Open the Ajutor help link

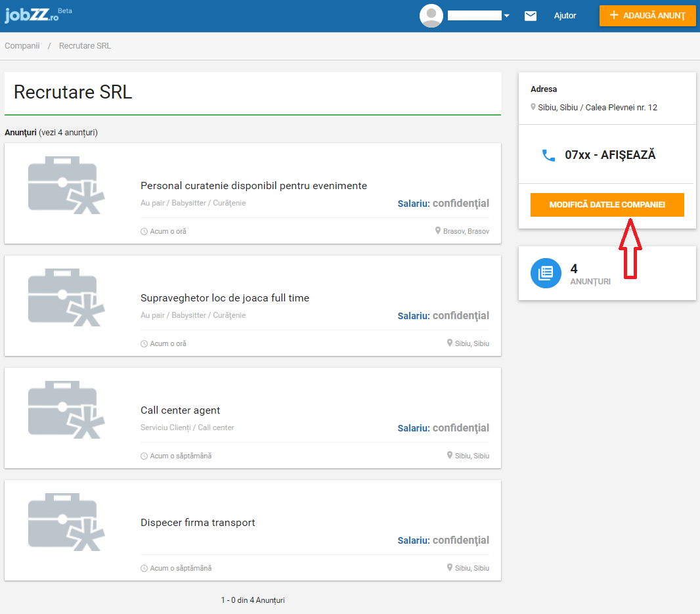coord(565,16)
